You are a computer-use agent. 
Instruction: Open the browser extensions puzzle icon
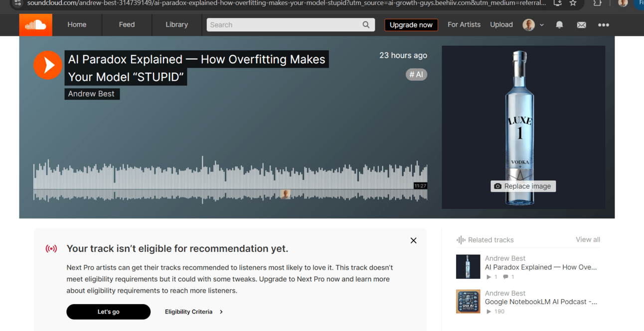[x=597, y=3]
